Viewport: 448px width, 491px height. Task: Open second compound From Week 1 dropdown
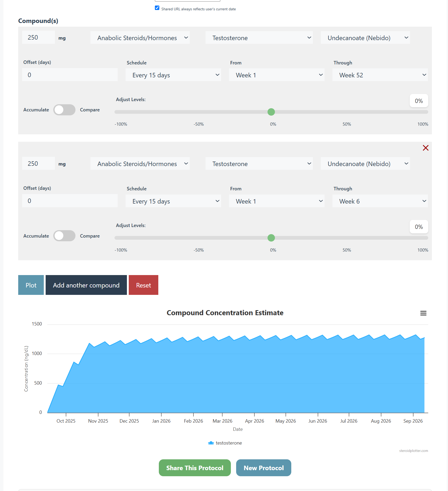tap(277, 201)
